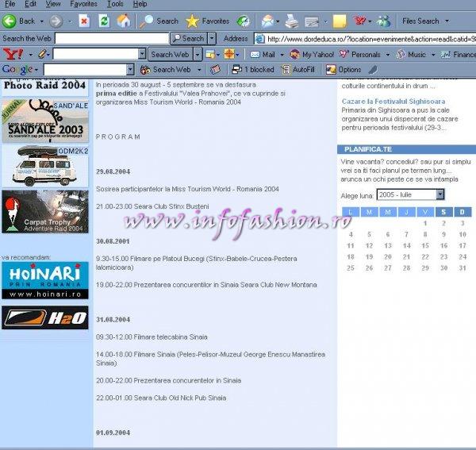Click the H2O banner image

(44, 317)
